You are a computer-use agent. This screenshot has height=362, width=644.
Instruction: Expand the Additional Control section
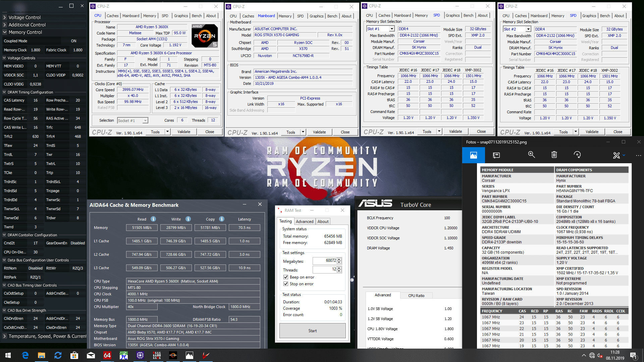[5, 25]
